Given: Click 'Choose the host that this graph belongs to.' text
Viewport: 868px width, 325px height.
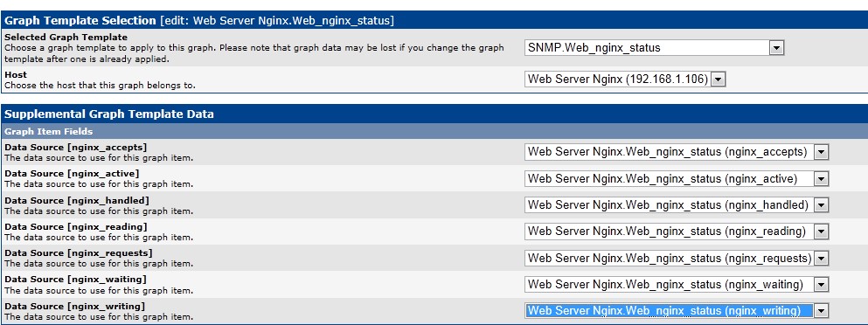Looking at the screenshot, I should point(101,86).
